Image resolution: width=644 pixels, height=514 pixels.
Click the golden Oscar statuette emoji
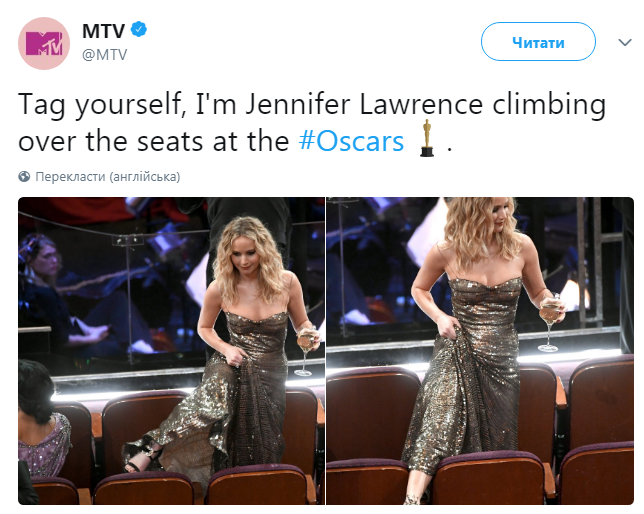[x=427, y=138]
